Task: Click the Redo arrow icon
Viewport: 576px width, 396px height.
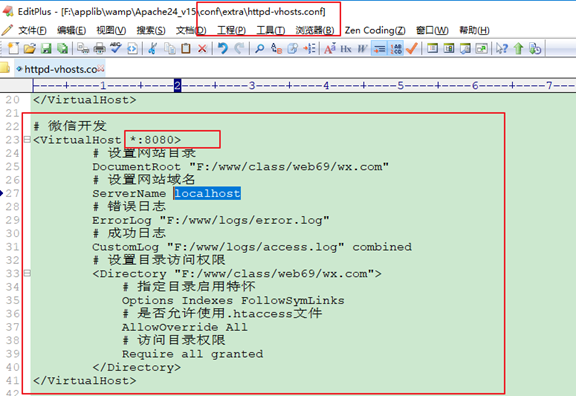Action: tap(239, 48)
